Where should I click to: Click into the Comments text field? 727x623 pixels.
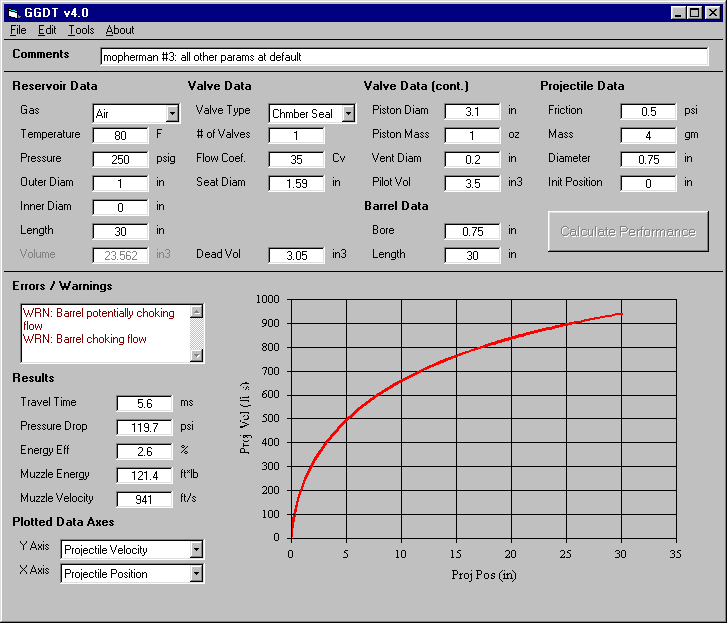(x=403, y=57)
